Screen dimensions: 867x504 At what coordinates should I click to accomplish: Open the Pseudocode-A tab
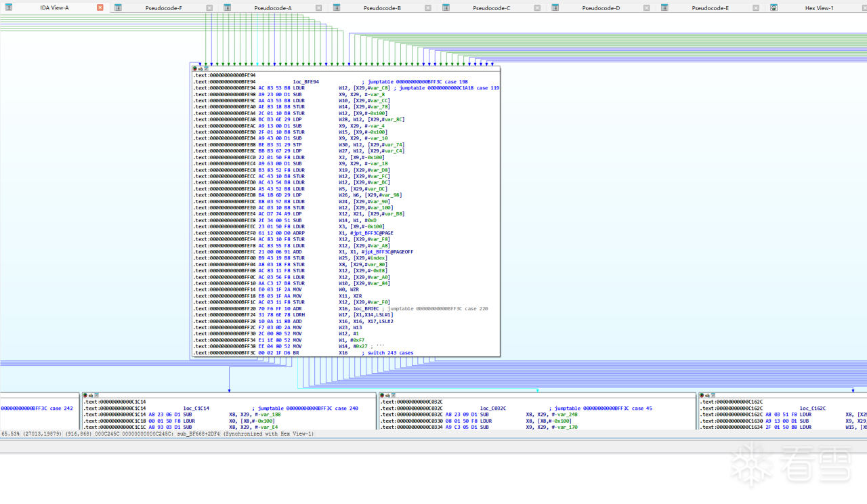273,8
